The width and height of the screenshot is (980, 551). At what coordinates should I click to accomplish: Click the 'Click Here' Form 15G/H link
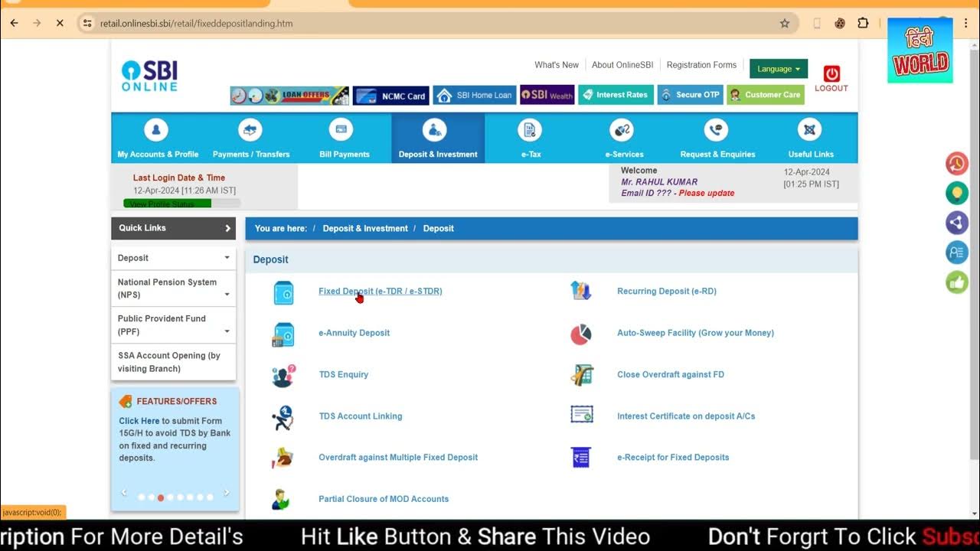click(139, 421)
